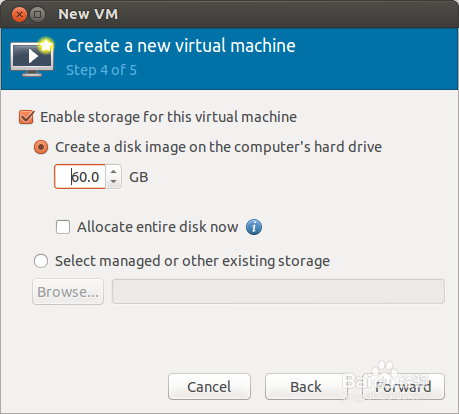Click the existing storage path field
The width and height of the screenshot is (459, 414).
[x=278, y=292]
